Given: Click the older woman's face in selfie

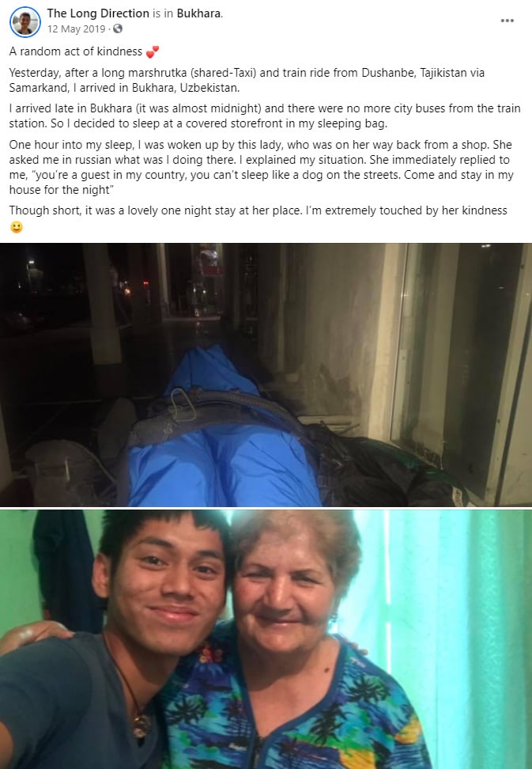Looking at the screenshot, I should 284,589.
